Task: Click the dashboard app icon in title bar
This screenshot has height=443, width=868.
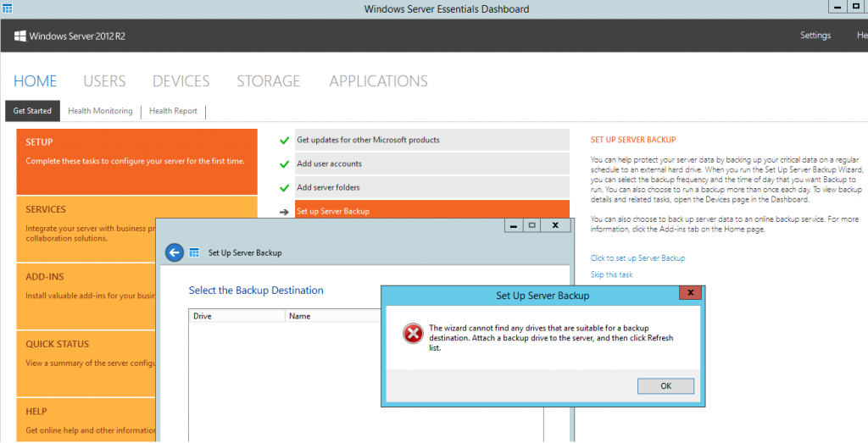Action: (x=7, y=8)
